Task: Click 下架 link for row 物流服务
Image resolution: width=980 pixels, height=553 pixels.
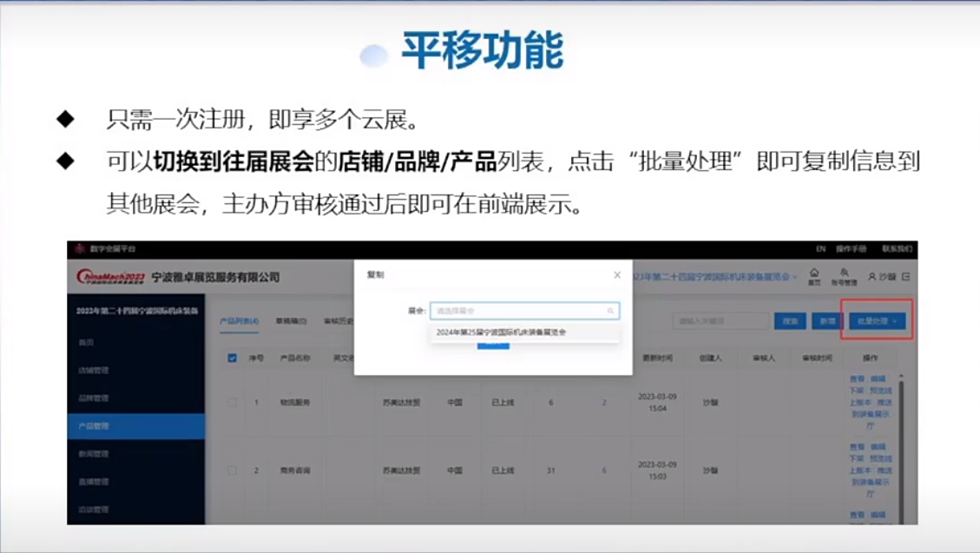Action: coord(857,391)
